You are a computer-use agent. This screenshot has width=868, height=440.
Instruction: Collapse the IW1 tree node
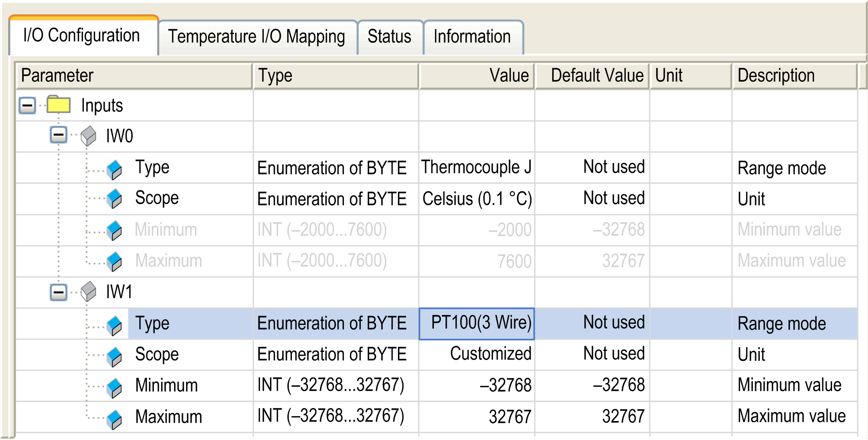point(58,292)
